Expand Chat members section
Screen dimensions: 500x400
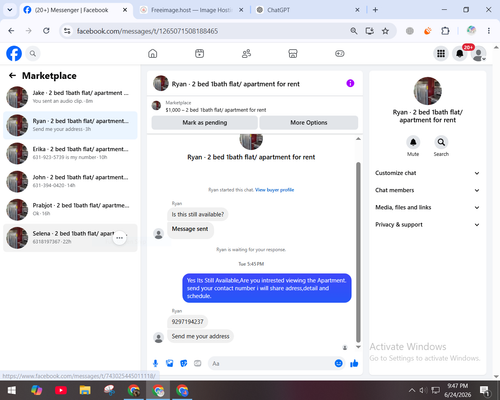coord(428,190)
